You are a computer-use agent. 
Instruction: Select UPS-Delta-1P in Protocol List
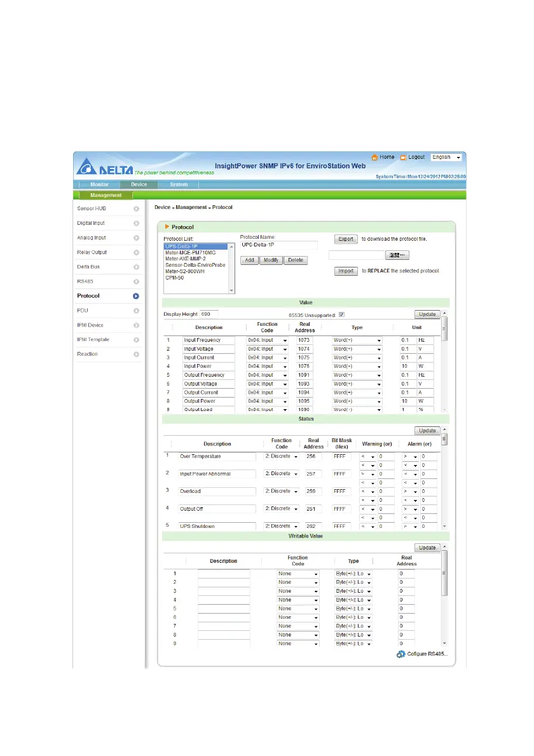coord(196,246)
